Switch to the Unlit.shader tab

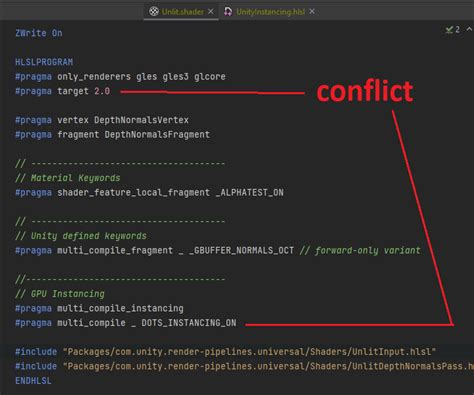tap(182, 12)
